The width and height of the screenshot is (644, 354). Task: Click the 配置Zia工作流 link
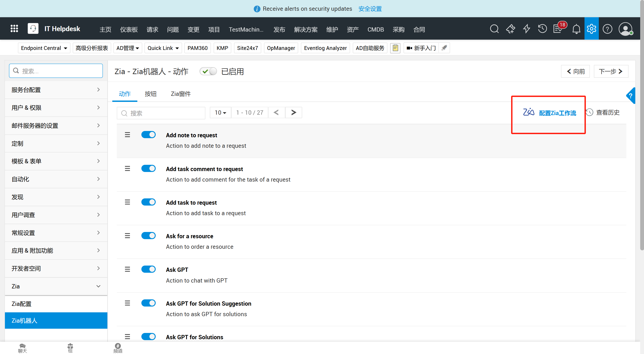pos(557,113)
